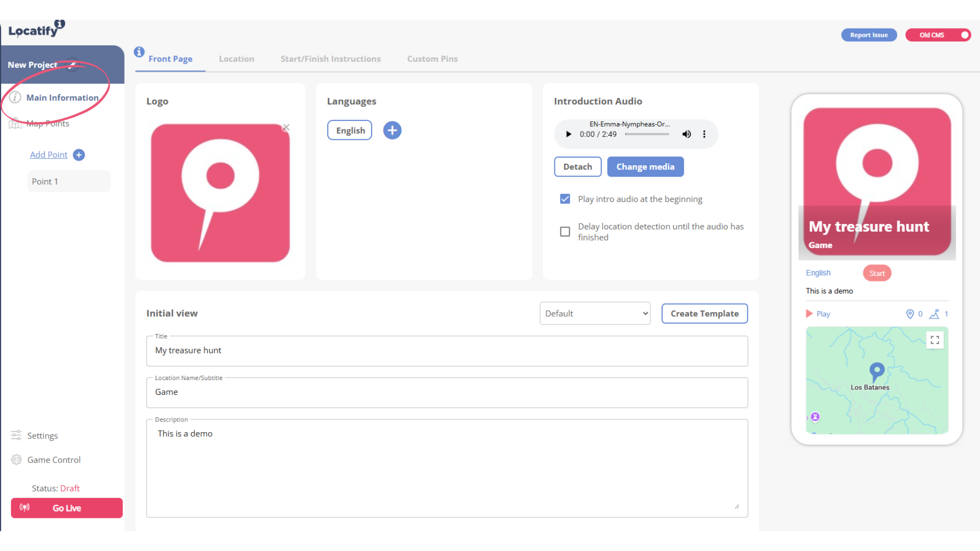
Task: Mute the intro audio speaker icon
Action: (687, 134)
